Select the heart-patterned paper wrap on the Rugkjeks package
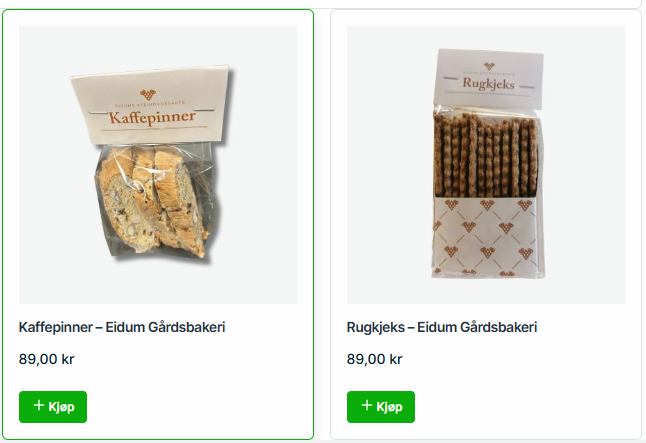646x443 pixels. (487, 237)
